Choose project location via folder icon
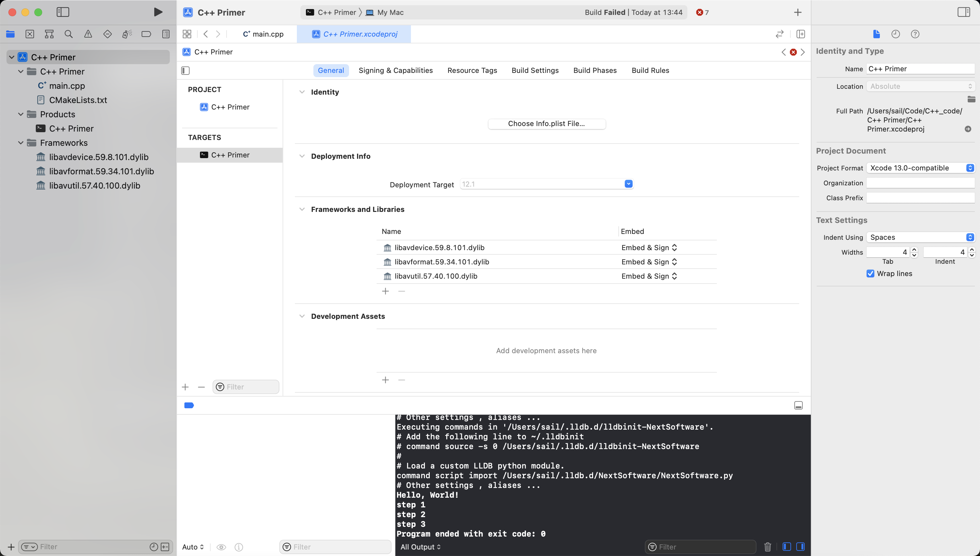The height and width of the screenshot is (556, 980). point(971,99)
